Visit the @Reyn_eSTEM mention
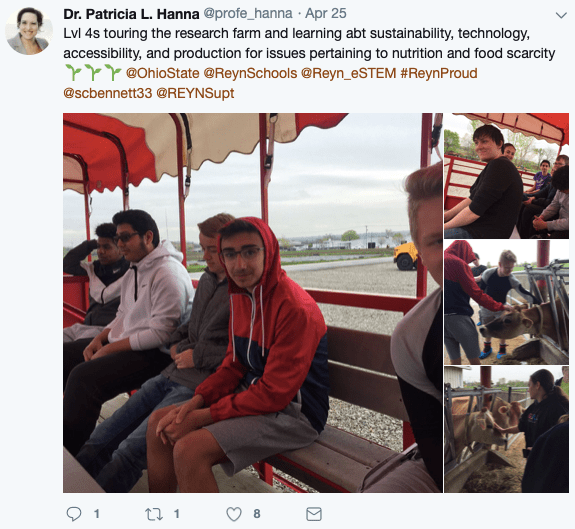Viewport: 575px width, 529px height. click(348, 73)
